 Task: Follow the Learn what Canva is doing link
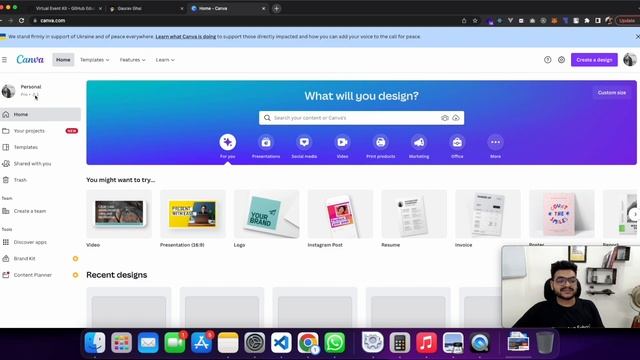pos(186,37)
